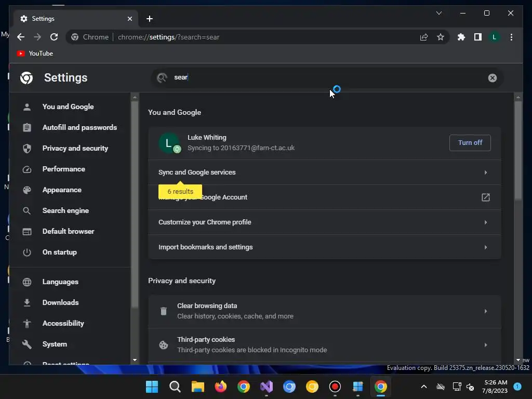
Task: Click the Clear browsing data trash icon
Action: [164, 311]
